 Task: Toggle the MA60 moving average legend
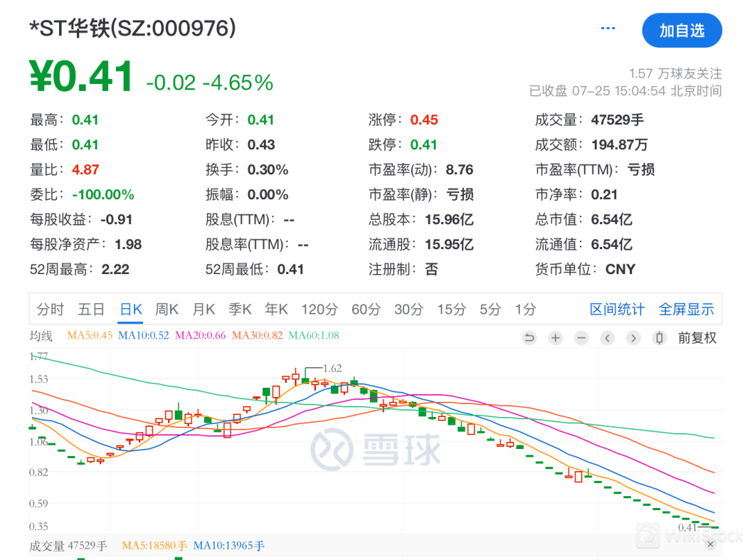tap(313, 336)
